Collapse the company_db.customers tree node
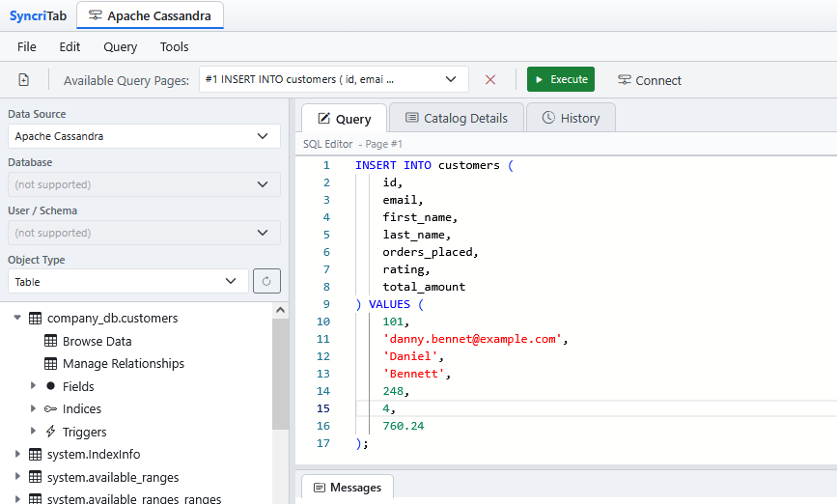Screen dimensions: 837x504 (x=17, y=318)
